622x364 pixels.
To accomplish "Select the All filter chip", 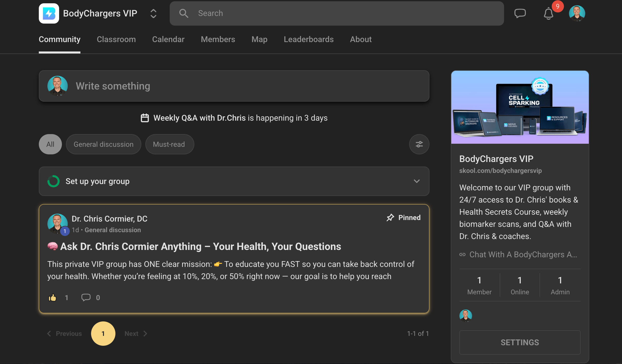I will coord(50,144).
